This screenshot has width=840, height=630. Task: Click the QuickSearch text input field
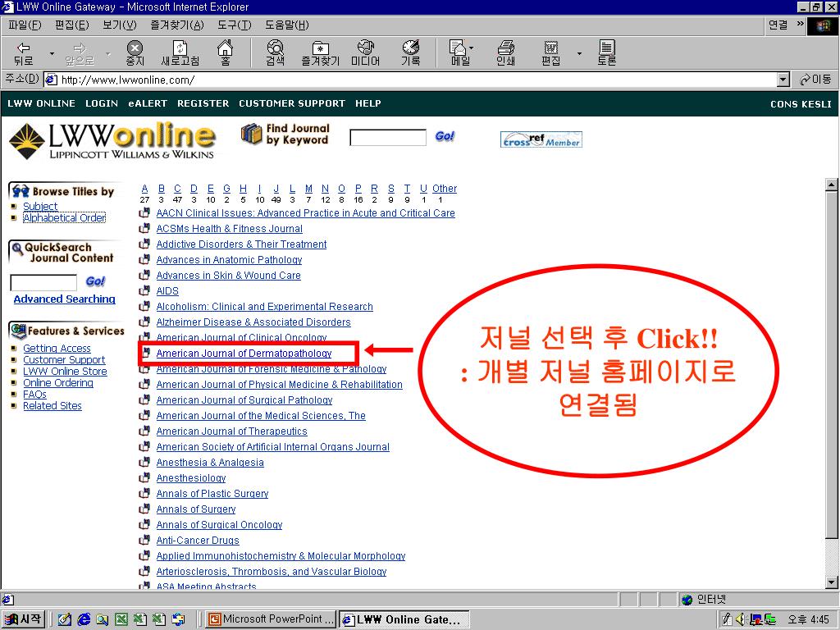click(x=44, y=282)
